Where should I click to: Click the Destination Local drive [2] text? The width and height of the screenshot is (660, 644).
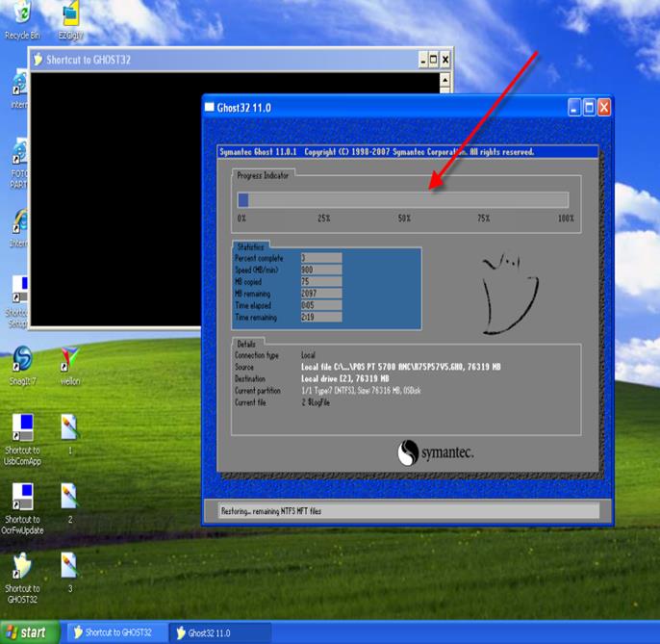345,378
